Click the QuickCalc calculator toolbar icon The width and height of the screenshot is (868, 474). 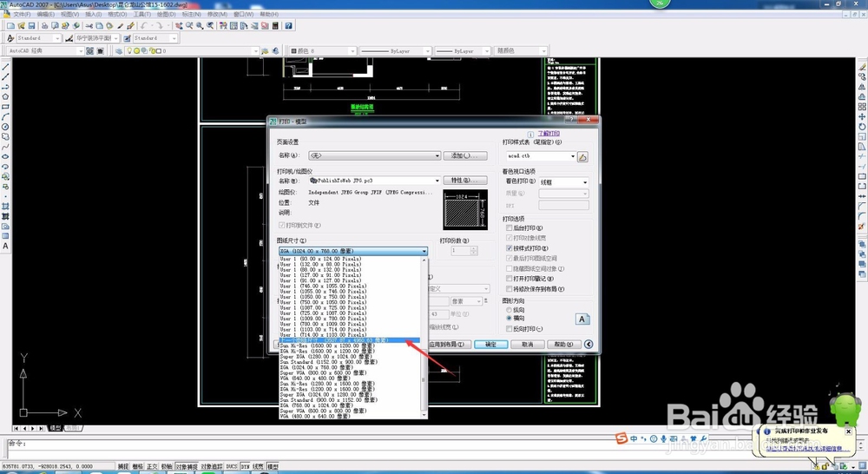point(275,25)
